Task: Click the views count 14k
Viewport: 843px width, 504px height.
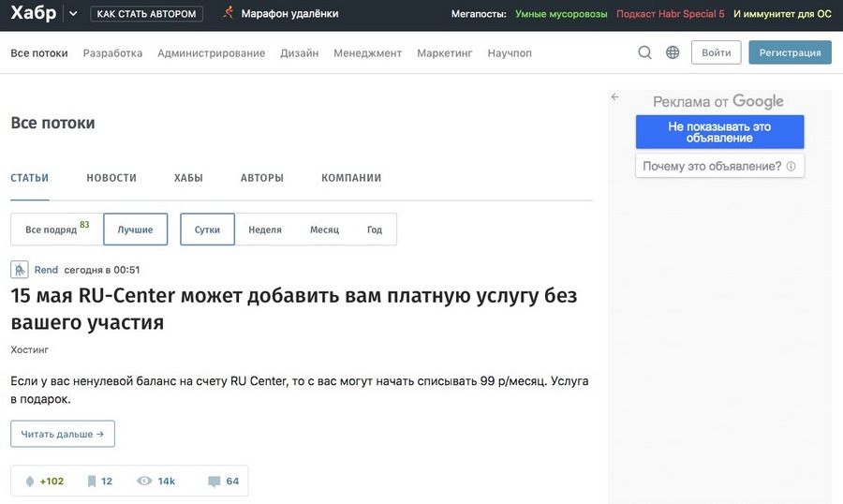Action: pos(166,481)
